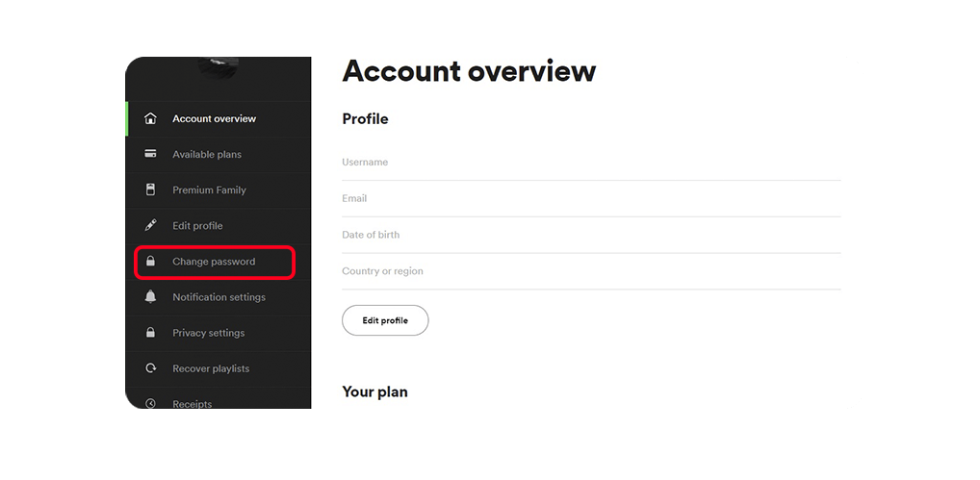The height and width of the screenshot is (480, 980).
Task: Click the bell icon for Notification settings
Action: [150, 297]
